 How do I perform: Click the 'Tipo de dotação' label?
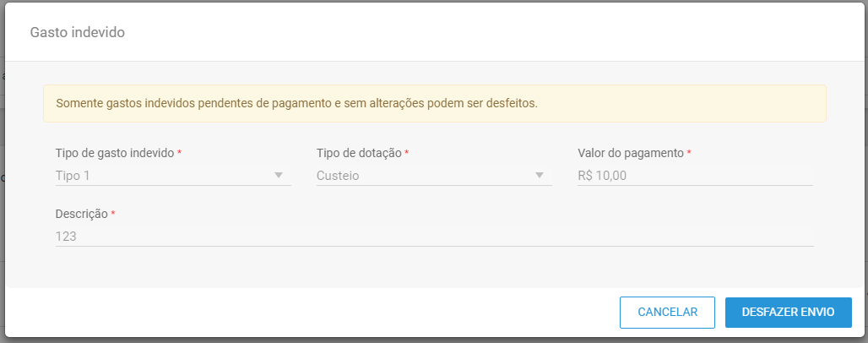coord(359,154)
